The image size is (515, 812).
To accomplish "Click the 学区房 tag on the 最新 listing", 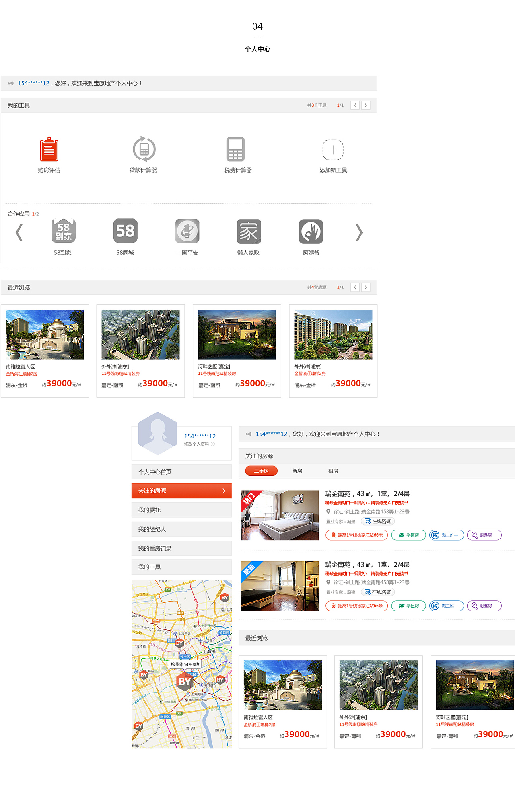I will (408, 606).
